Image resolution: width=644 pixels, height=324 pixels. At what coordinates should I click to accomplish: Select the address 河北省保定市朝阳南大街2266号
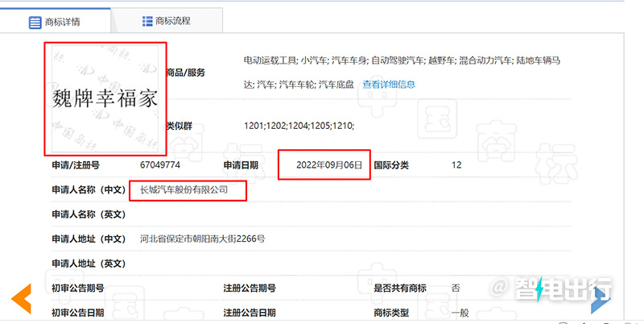(203, 239)
